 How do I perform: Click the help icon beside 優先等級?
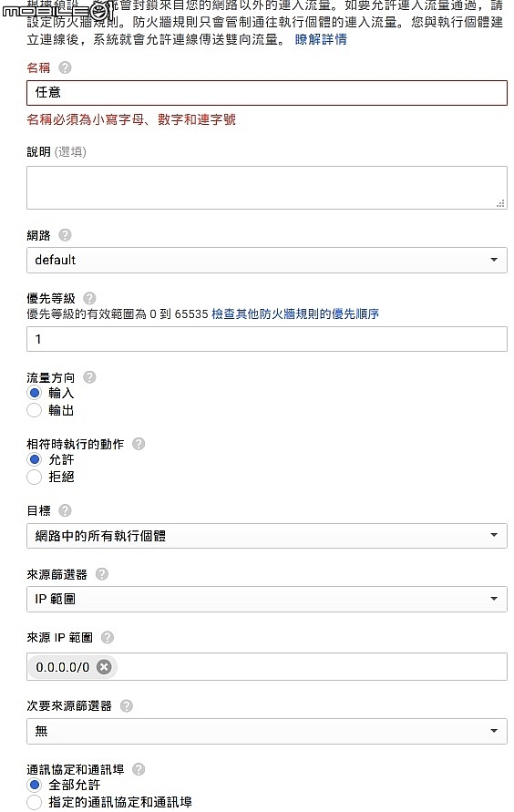(89, 298)
